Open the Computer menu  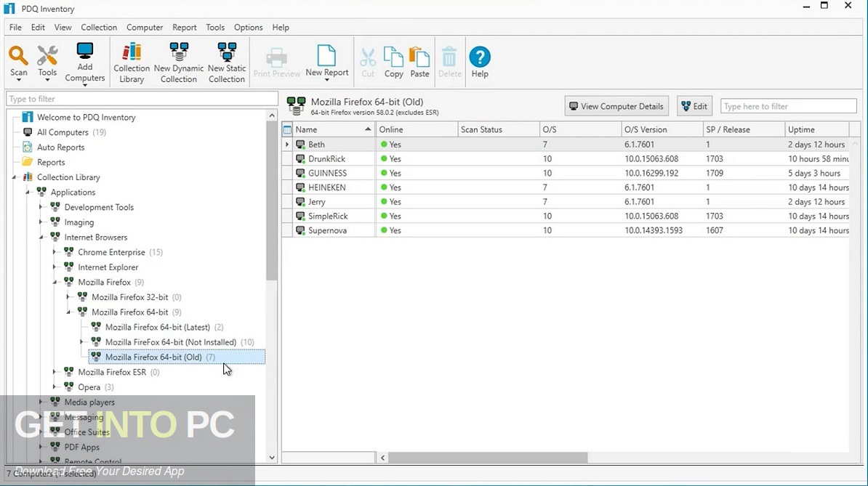[x=145, y=27]
